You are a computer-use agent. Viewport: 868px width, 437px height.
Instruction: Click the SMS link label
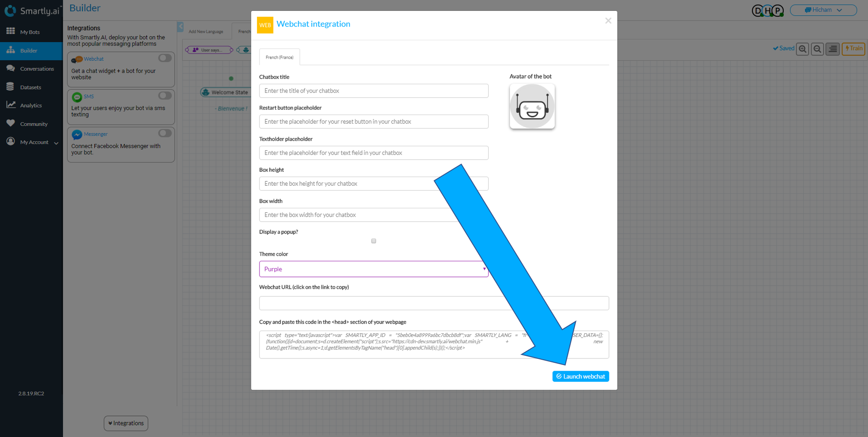click(89, 96)
